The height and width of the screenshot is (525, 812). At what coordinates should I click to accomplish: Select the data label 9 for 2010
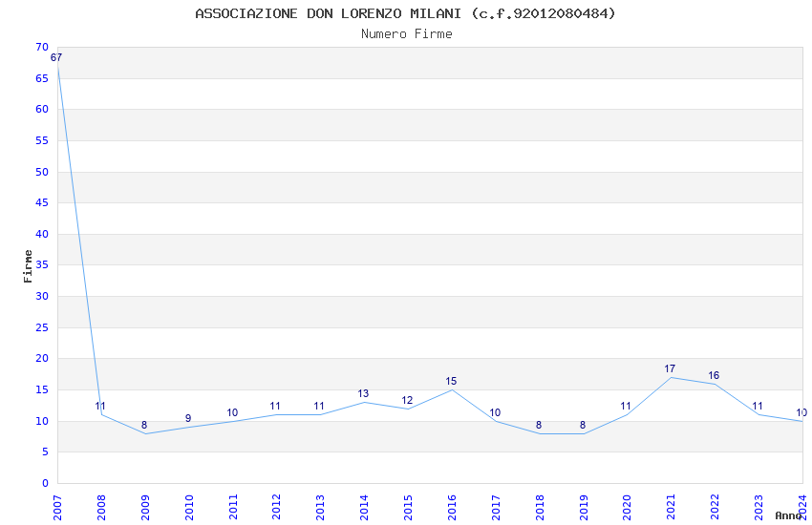coord(188,419)
